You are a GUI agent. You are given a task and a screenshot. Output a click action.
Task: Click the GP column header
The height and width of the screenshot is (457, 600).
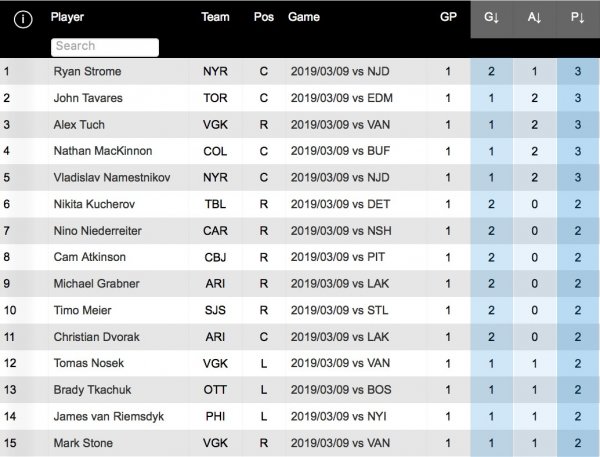(447, 18)
